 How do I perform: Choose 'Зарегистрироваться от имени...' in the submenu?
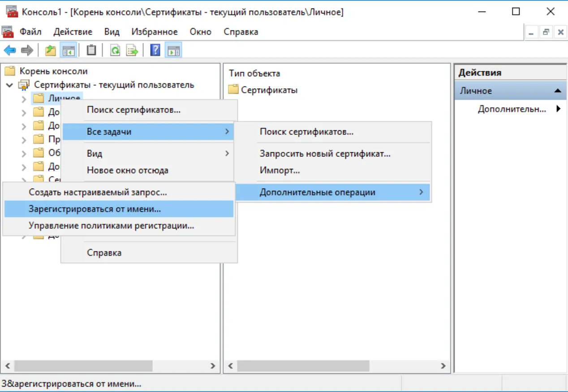pyautogui.click(x=119, y=209)
